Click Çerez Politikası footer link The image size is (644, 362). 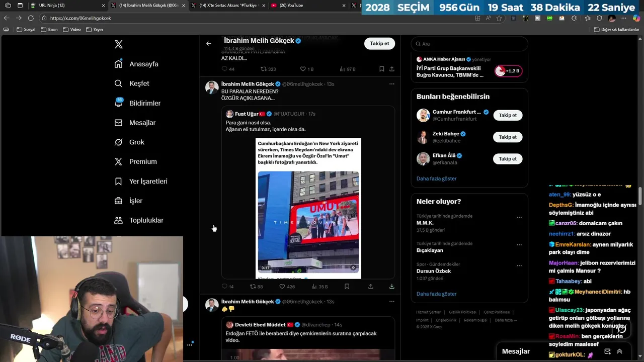[x=497, y=312]
